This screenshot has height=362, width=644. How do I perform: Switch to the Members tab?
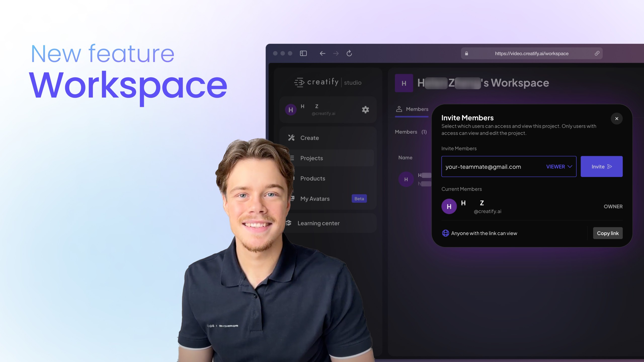[x=412, y=109]
